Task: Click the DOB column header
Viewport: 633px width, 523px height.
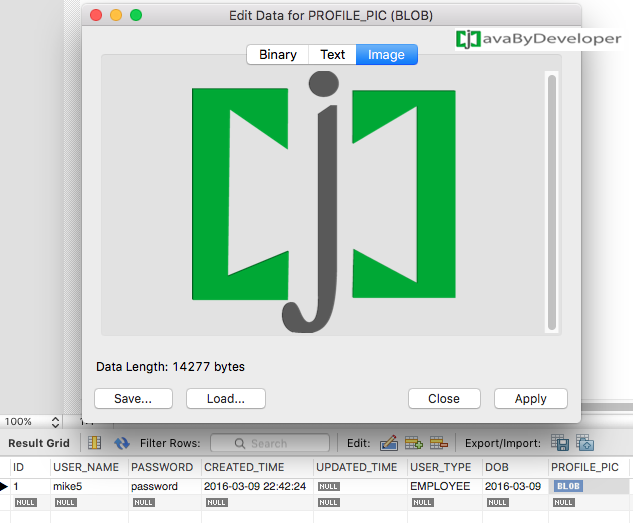Action: click(x=515, y=467)
